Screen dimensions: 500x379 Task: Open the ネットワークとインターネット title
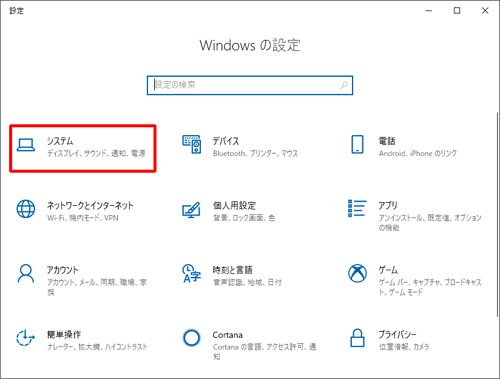[x=90, y=205]
